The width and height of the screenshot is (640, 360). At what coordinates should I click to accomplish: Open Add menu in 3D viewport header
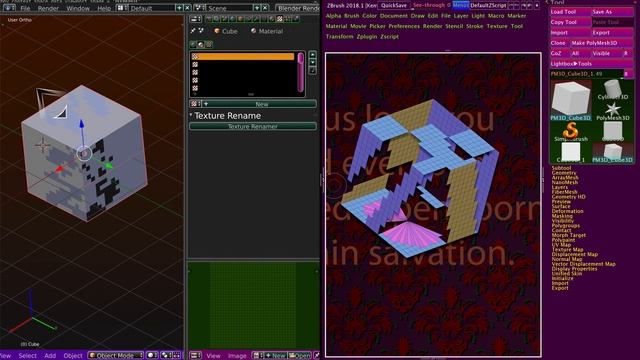(50, 356)
